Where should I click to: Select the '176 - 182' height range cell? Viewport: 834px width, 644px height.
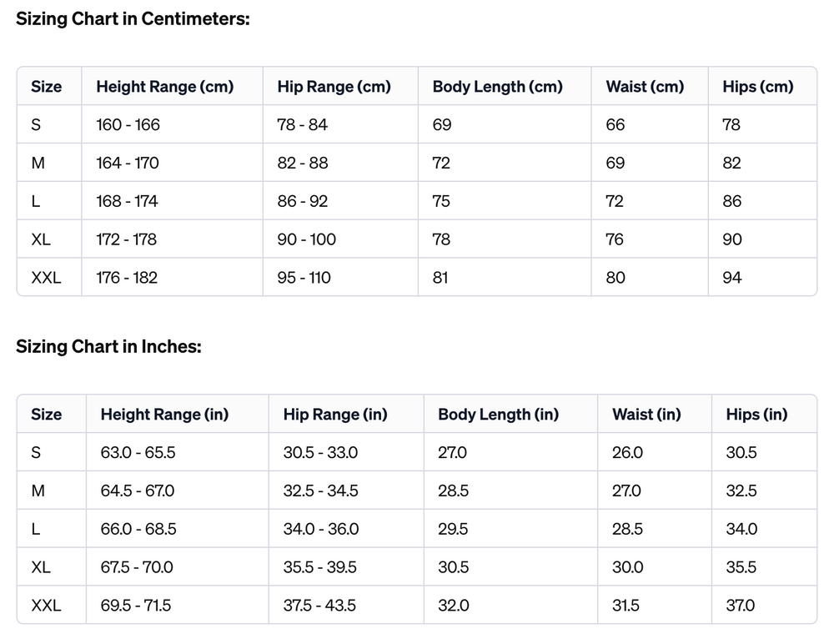(127, 278)
